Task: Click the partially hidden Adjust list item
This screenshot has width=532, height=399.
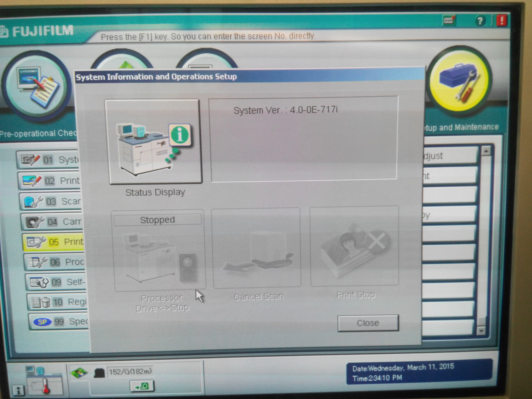Action: click(x=450, y=156)
